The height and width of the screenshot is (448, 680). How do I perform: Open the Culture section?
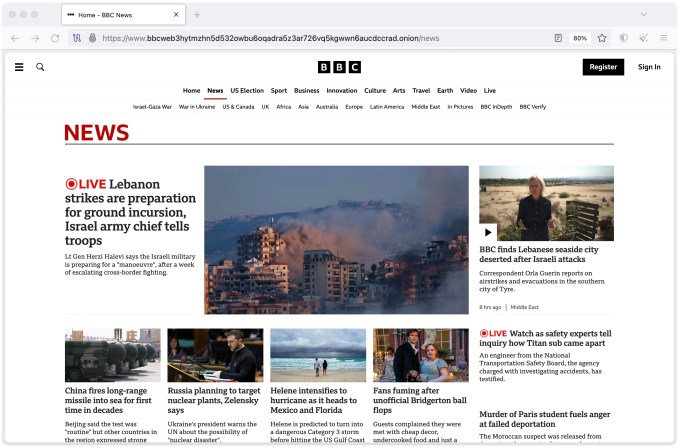tap(375, 91)
